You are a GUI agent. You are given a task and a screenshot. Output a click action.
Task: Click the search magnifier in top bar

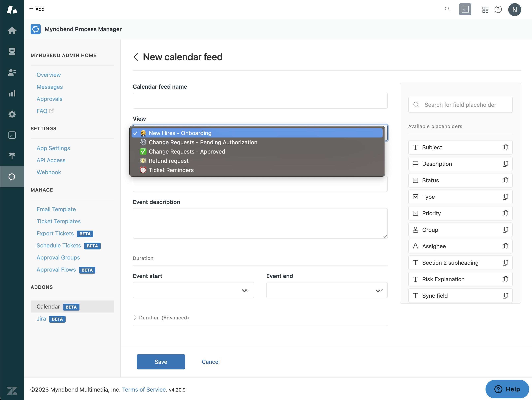tap(447, 9)
